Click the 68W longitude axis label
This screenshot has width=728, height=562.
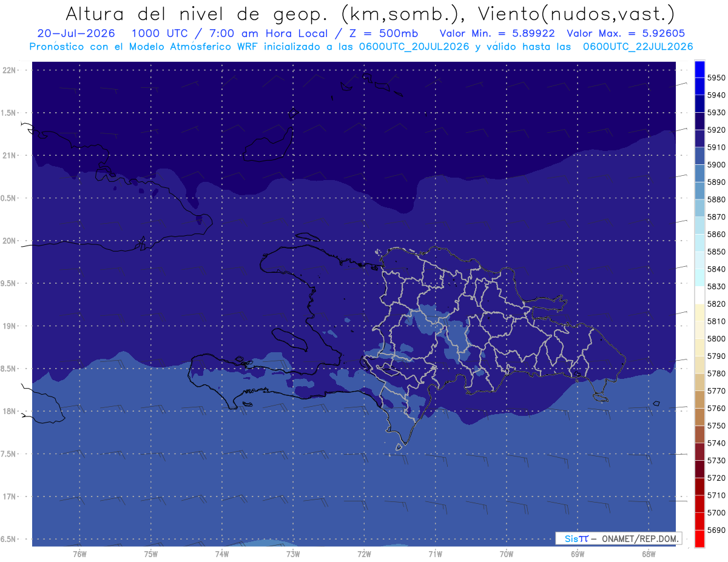coord(649,554)
